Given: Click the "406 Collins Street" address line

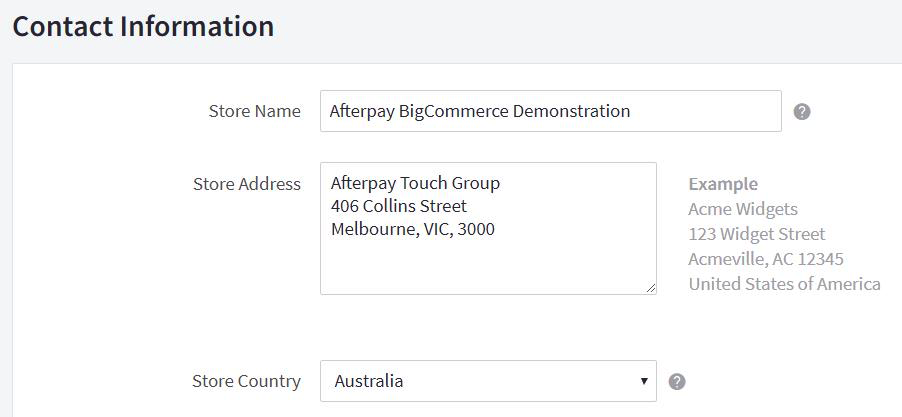Looking at the screenshot, I should tap(398, 206).
